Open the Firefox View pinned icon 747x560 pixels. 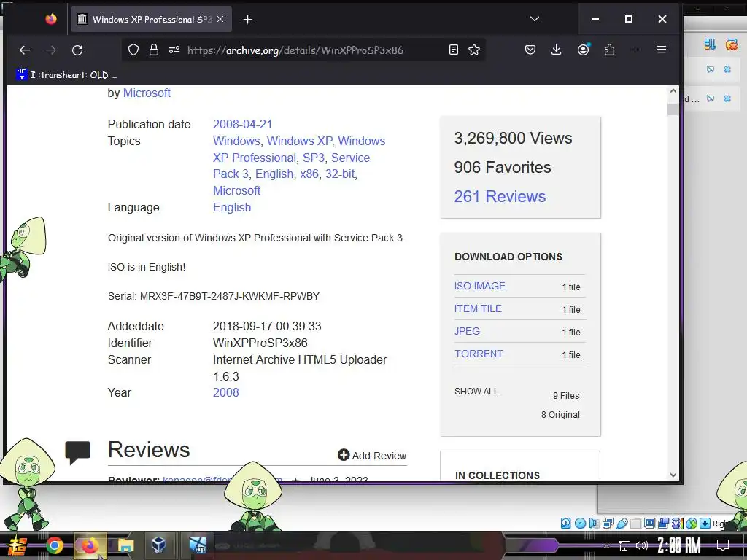pyautogui.click(x=51, y=19)
